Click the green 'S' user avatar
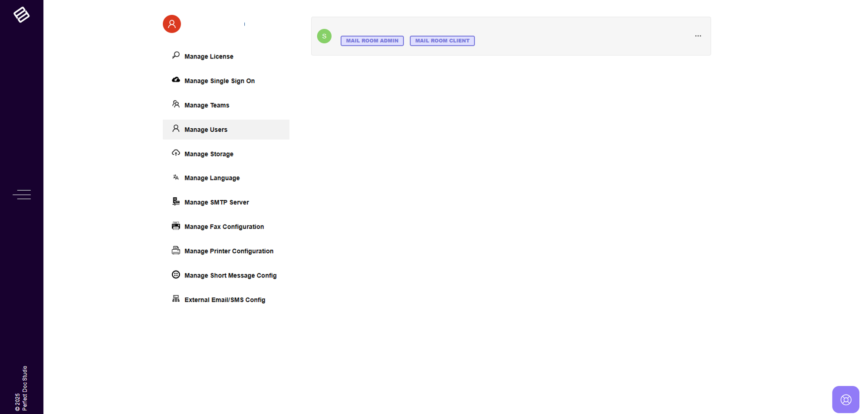This screenshot has height=414, width=868. (x=324, y=36)
